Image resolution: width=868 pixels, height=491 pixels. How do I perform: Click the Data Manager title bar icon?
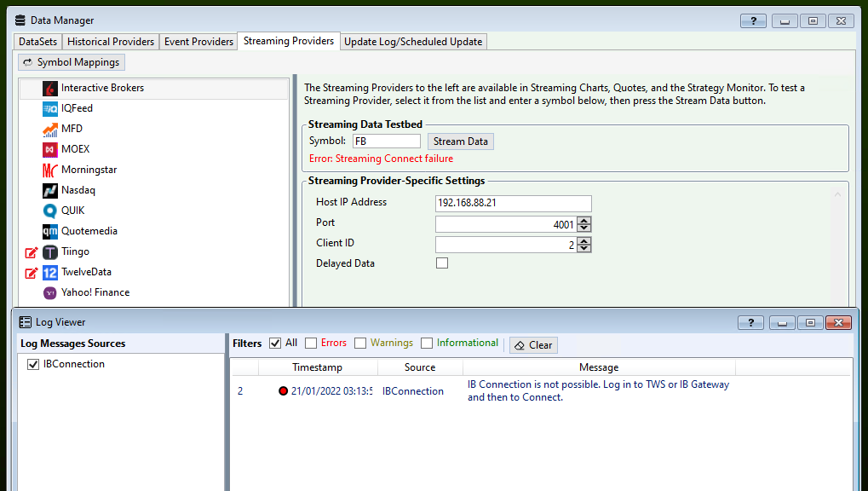(x=20, y=20)
